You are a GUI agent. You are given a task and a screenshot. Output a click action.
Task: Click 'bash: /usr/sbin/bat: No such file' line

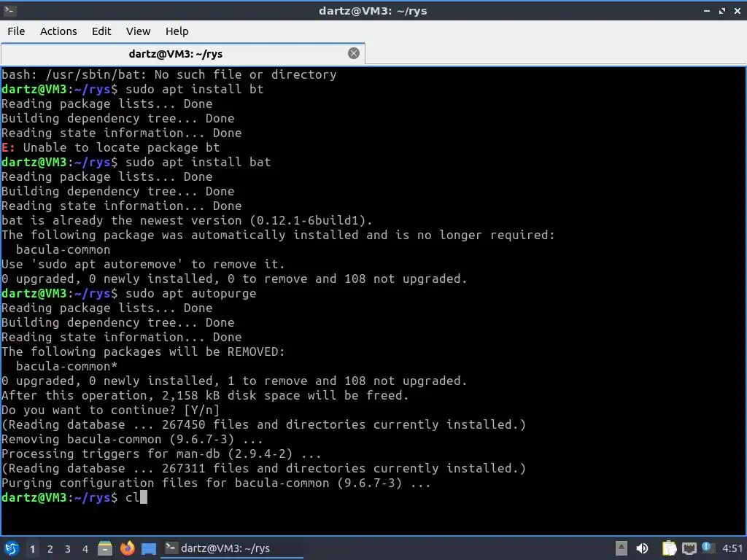click(169, 75)
